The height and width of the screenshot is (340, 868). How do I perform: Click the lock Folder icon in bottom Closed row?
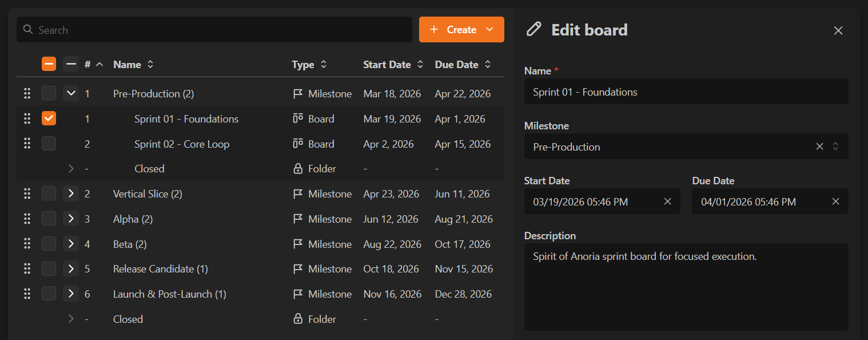click(297, 319)
